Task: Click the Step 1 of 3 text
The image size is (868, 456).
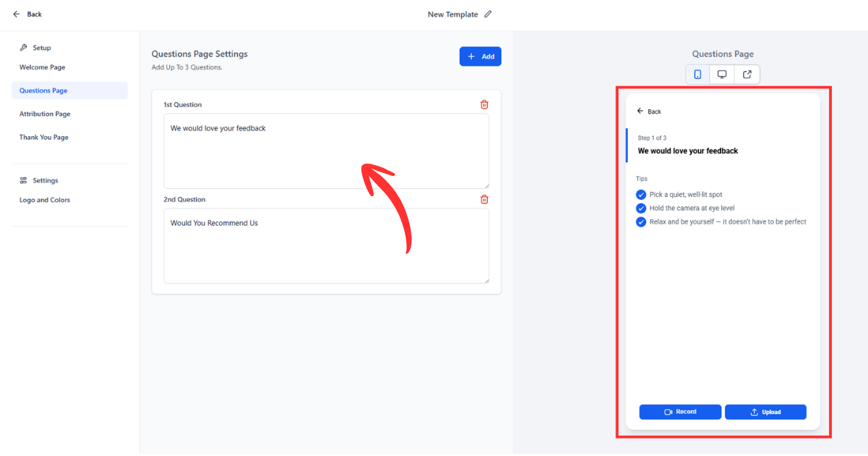Action: (652, 138)
